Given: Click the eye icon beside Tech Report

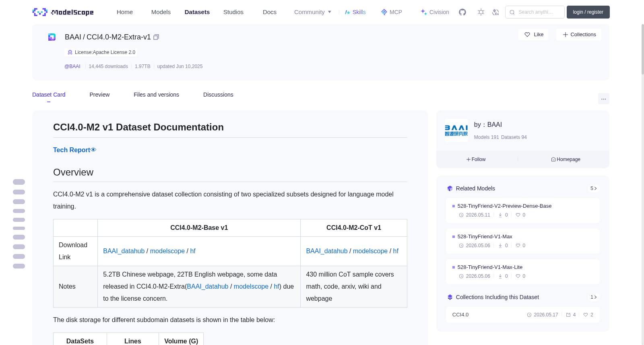Looking at the screenshot, I should pos(93,150).
